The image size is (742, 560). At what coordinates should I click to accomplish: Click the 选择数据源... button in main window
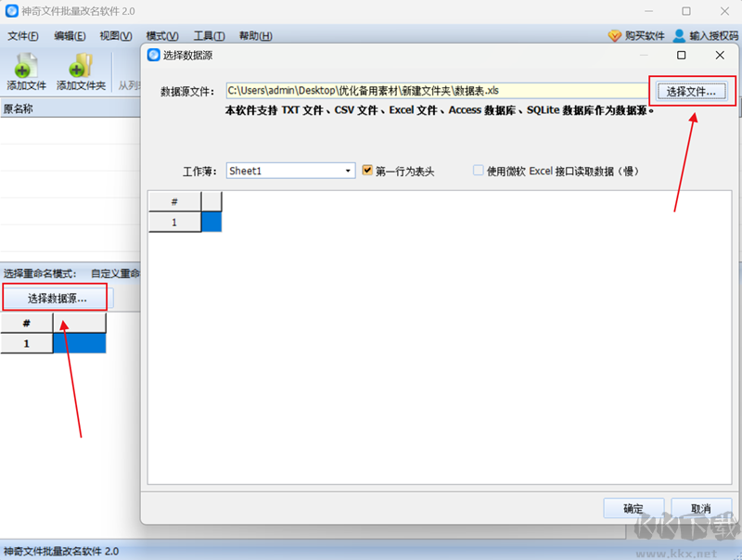coord(57,298)
